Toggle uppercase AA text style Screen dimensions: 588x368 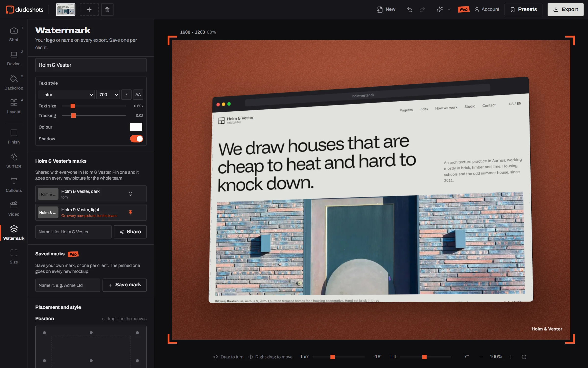tap(138, 94)
